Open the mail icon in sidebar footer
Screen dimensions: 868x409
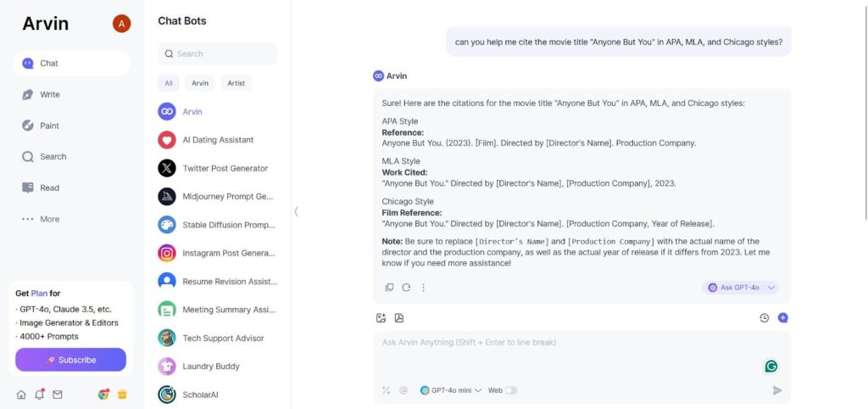click(58, 395)
